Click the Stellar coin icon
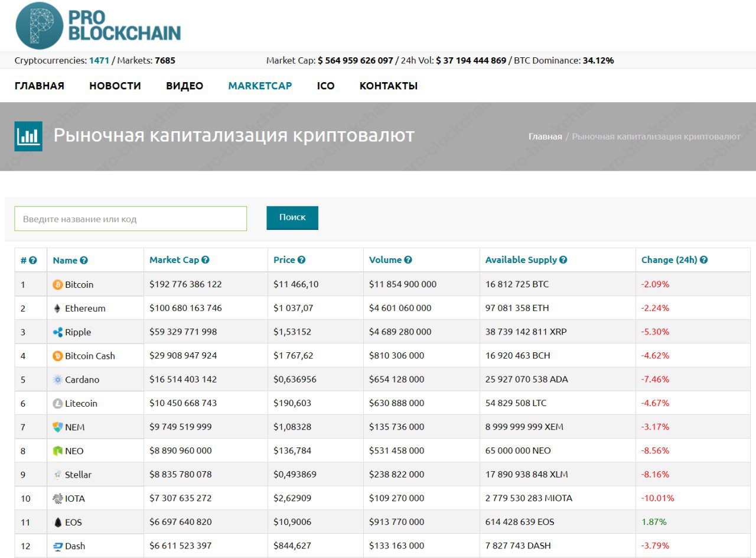756x558 pixels. pyautogui.click(x=58, y=475)
